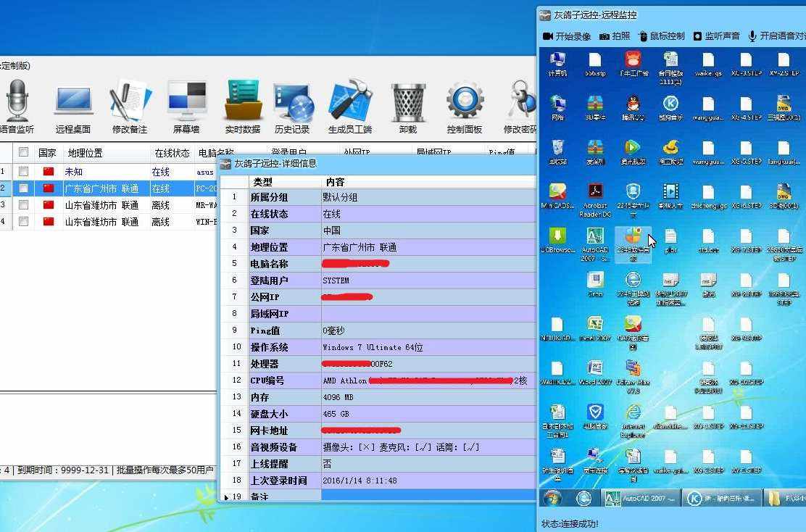Select the 2345 software highlighted icon near cursor
This screenshot has height=532, width=806.
(x=633, y=245)
